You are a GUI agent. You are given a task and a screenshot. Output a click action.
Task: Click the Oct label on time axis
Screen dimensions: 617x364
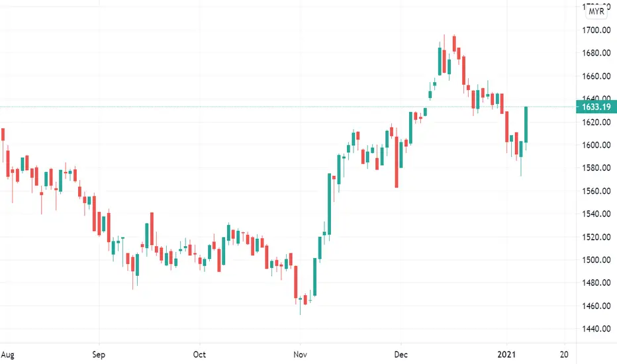point(199,354)
